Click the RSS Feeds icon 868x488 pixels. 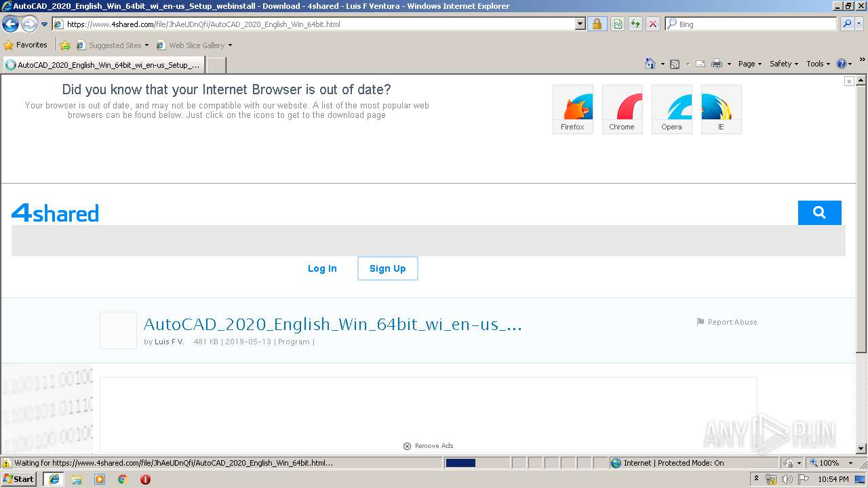[675, 64]
